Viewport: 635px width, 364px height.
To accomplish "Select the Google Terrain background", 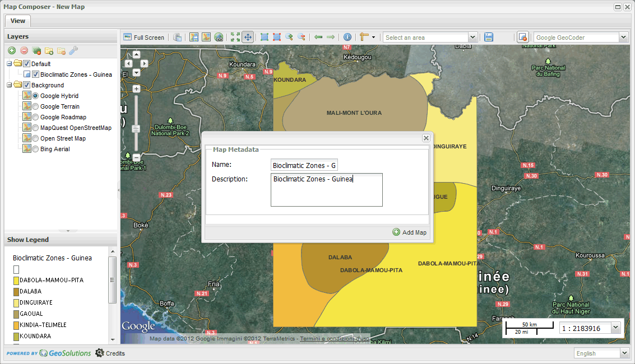I will pos(35,106).
